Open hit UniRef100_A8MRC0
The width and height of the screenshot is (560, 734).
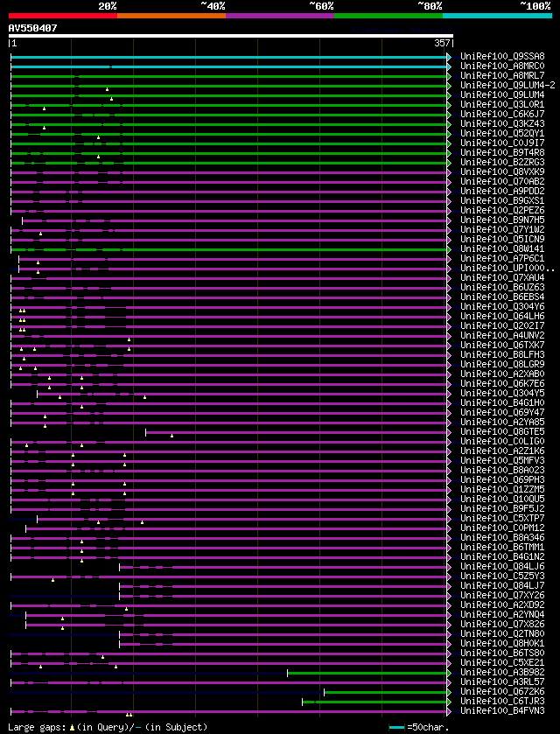502,66
